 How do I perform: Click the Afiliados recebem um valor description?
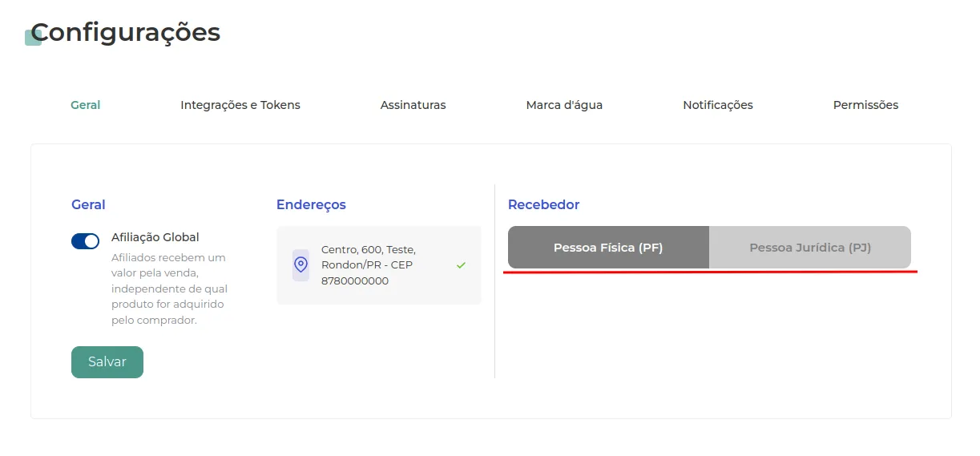coord(170,289)
